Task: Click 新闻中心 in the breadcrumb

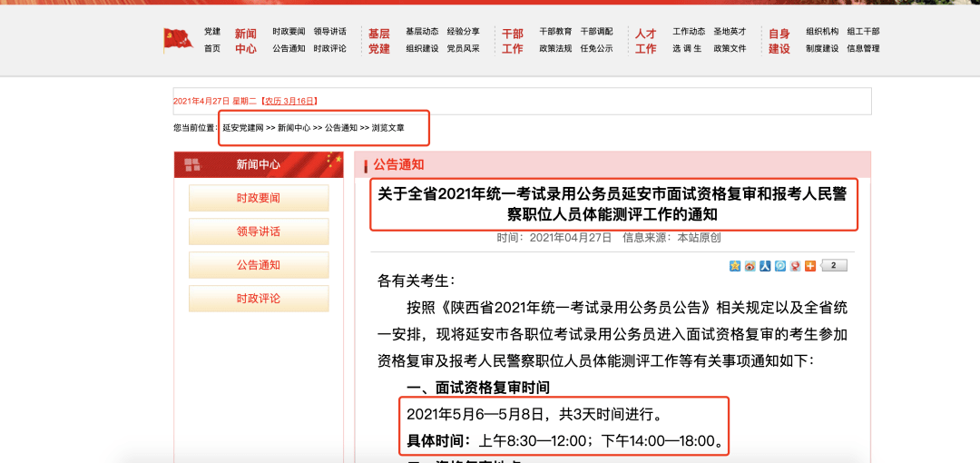Action: coord(294,128)
